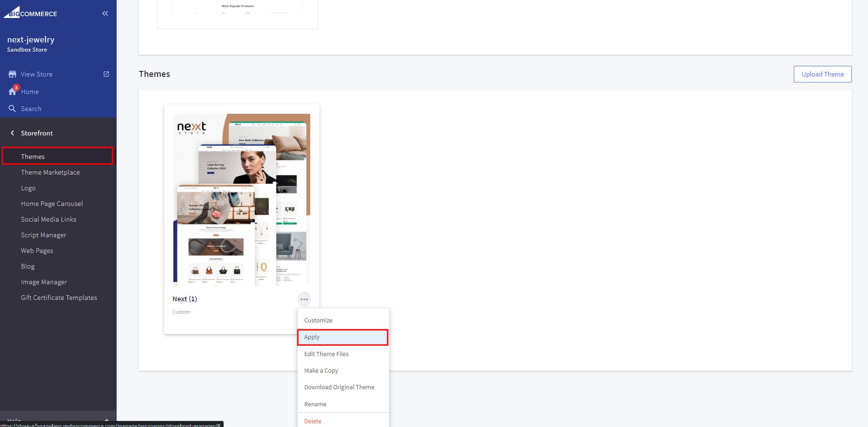Open Script Manager in sidebar
The height and width of the screenshot is (427, 868).
coord(43,235)
